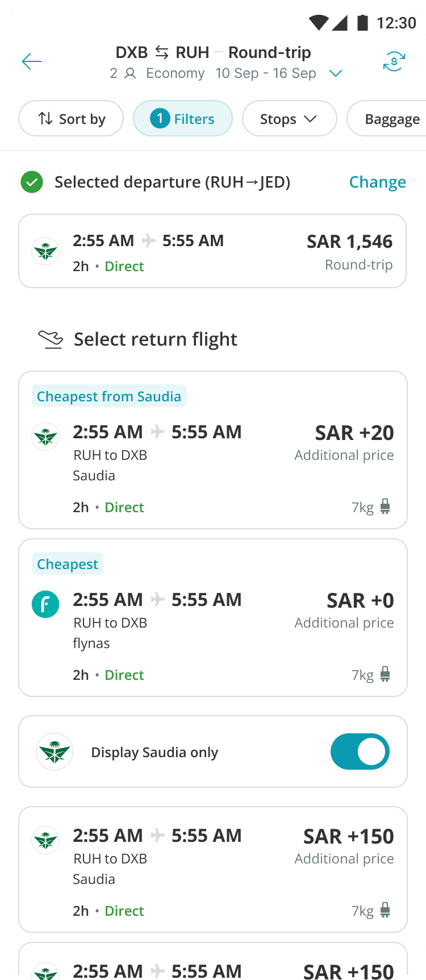This screenshot has height=980, width=426.
Task: Open the Sort by options
Action: pyautogui.click(x=71, y=119)
